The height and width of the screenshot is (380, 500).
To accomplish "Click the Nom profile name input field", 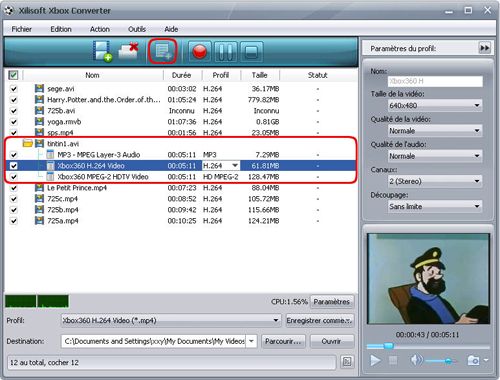I will tap(435, 81).
